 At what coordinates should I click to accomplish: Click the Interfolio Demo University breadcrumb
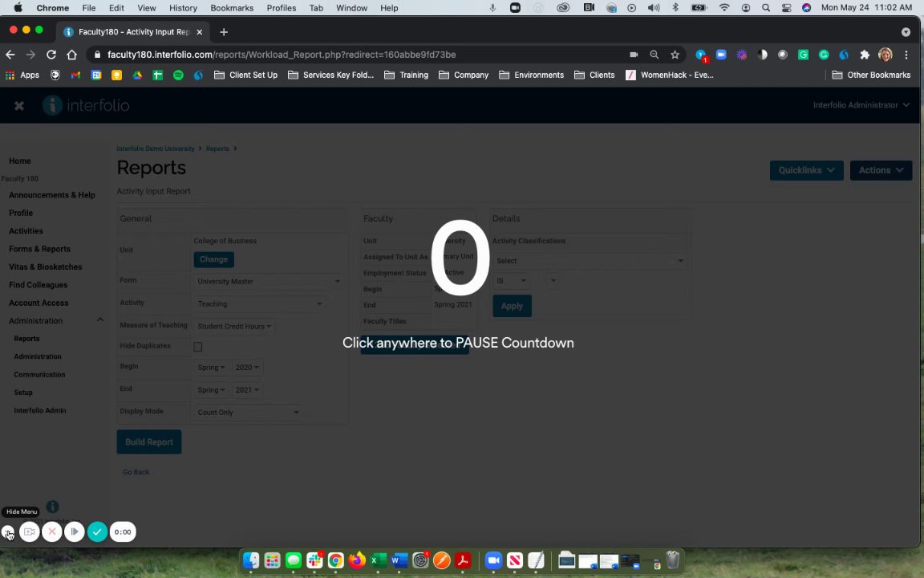[x=156, y=149]
